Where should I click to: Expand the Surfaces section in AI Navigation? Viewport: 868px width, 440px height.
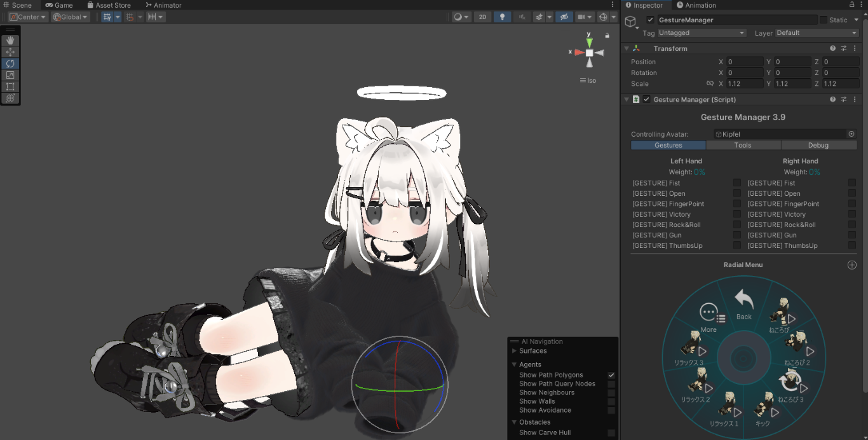point(513,350)
